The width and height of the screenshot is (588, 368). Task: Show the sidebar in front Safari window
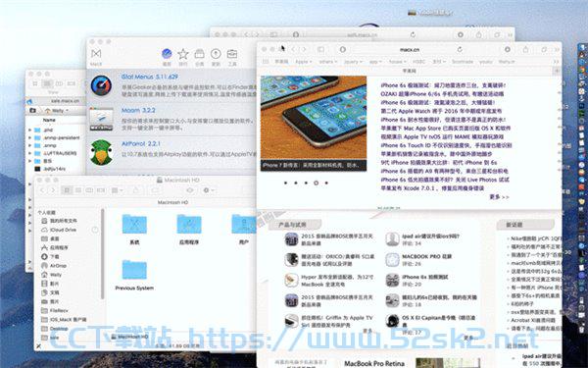pyautogui.click(x=321, y=50)
